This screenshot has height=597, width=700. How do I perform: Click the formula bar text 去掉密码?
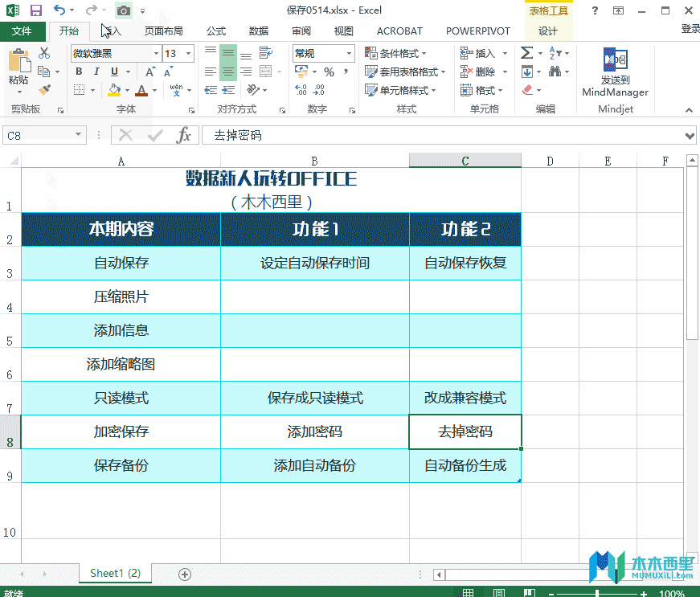(x=238, y=135)
